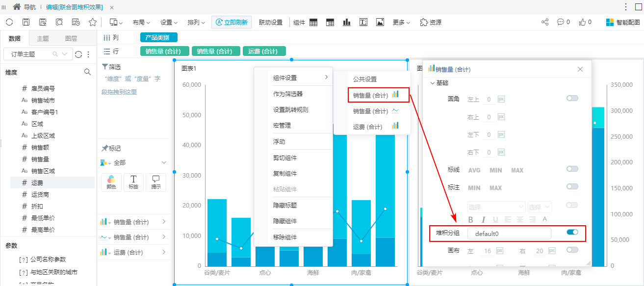
Task: Click the 提示 tooltip mark button
Action: click(156, 182)
